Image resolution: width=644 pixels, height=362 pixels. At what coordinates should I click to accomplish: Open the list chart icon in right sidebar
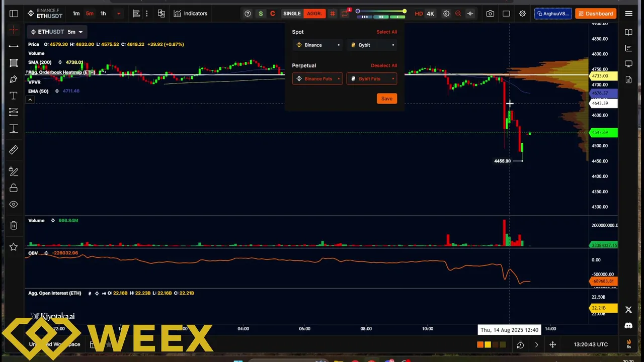point(628,48)
